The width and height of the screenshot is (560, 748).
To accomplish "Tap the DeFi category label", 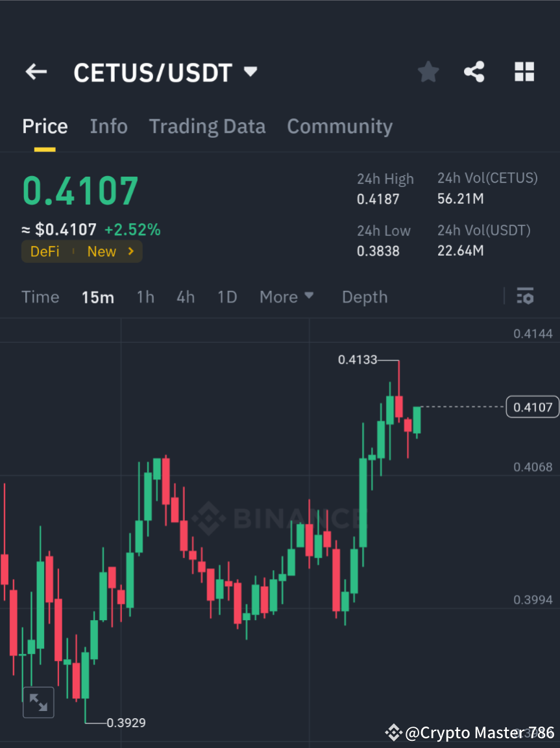I will click(45, 251).
